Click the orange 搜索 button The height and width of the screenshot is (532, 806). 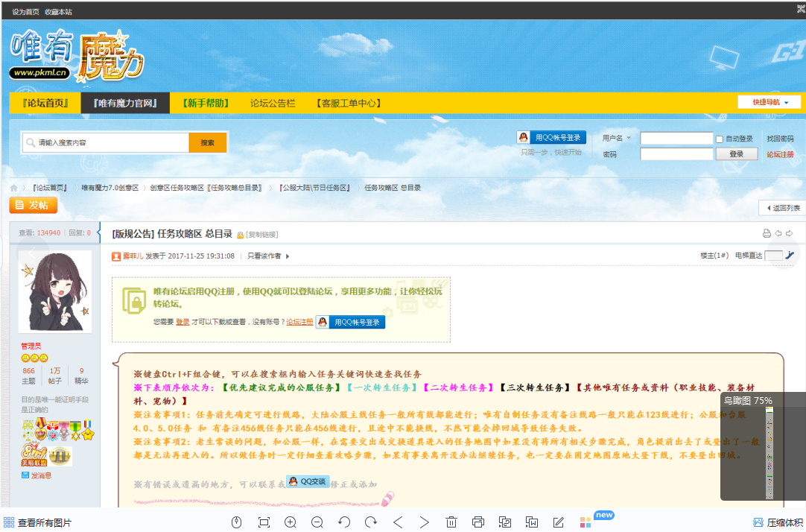coord(208,142)
